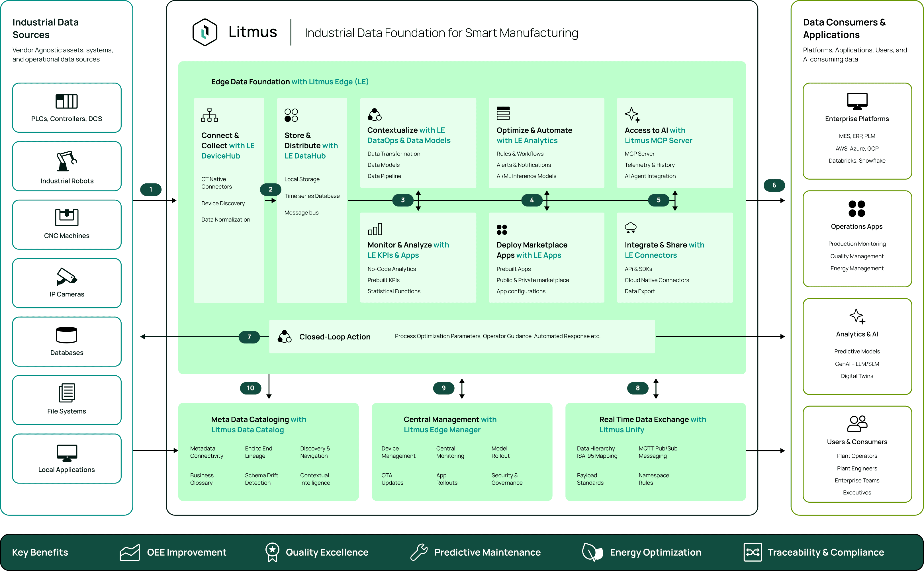Click End to End Lineage item

pos(258,452)
